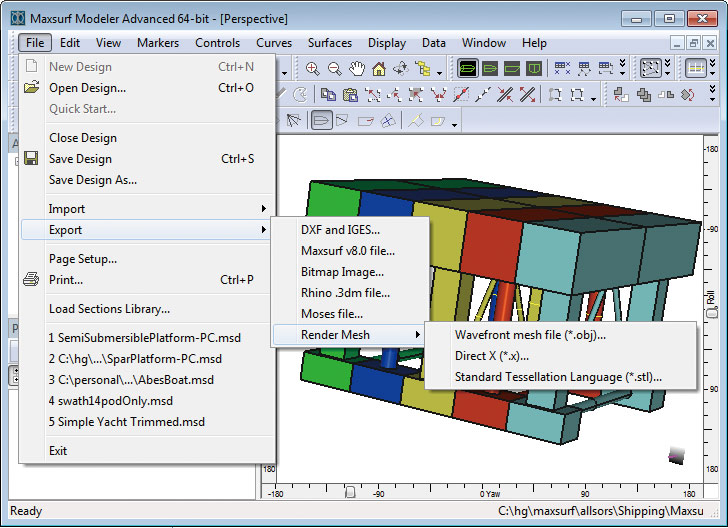Click the Roll slider handle

[712, 313]
